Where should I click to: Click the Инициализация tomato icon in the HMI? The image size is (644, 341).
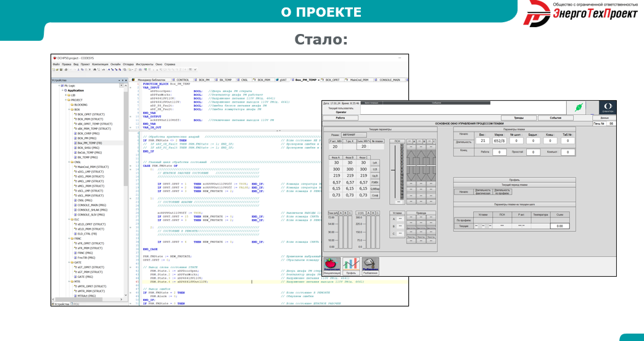pyautogui.click(x=331, y=266)
